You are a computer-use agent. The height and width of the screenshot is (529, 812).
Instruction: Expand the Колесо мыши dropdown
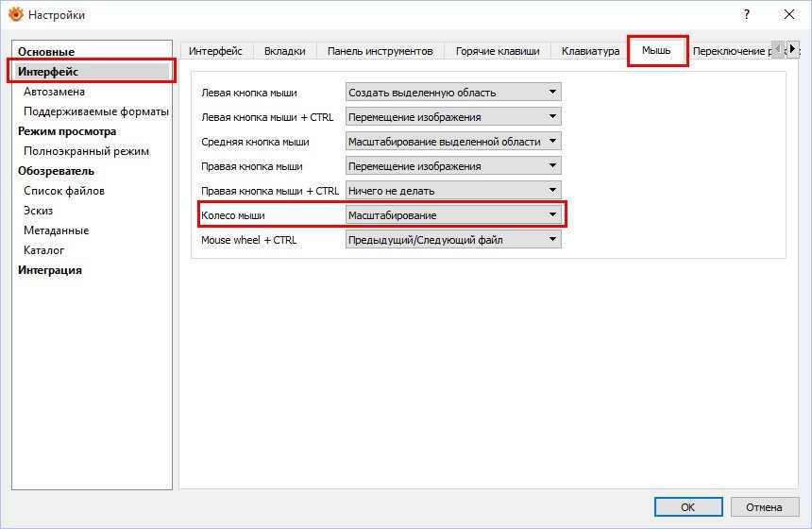[x=453, y=215]
